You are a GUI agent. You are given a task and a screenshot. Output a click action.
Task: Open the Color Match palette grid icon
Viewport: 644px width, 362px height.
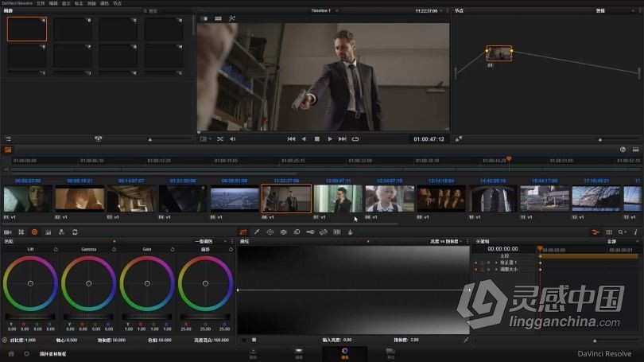tap(21, 232)
